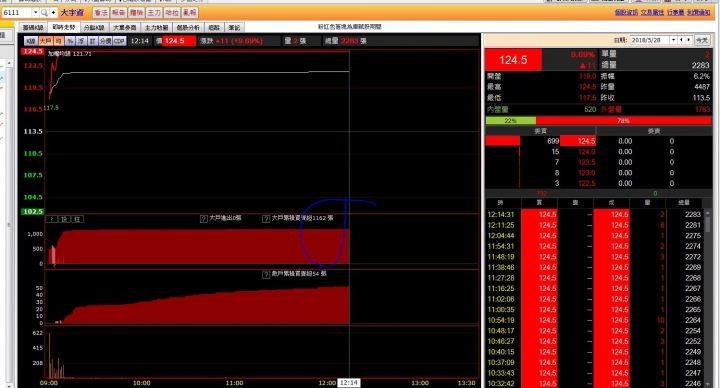Click the plus add-stock icon
This screenshot has width=720, height=388.
pos(53,12)
